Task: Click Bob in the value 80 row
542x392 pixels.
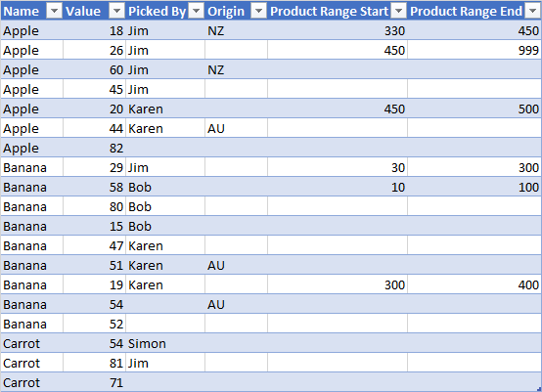Action: click(x=165, y=206)
